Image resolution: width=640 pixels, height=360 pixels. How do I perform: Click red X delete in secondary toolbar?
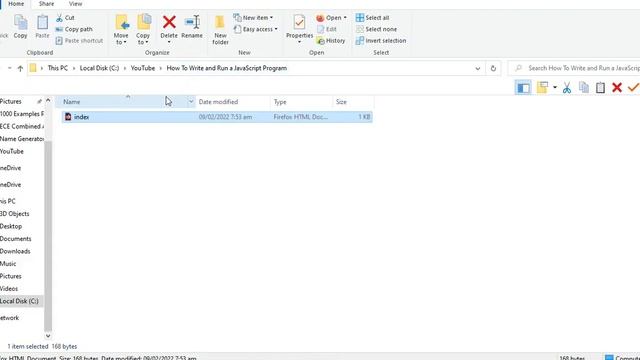(x=617, y=87)
